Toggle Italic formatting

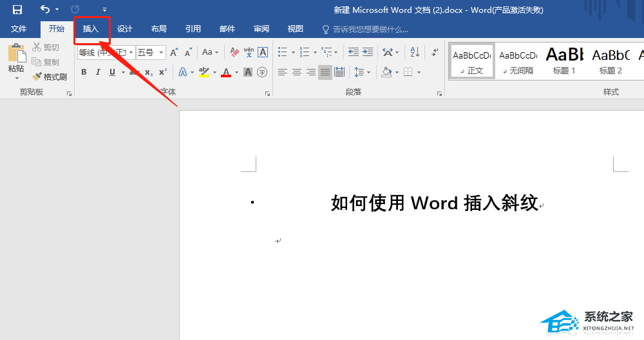98,72
